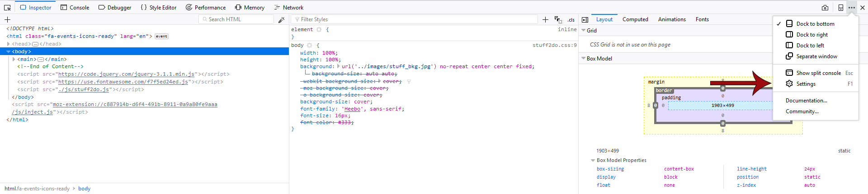
Task: Click the camera screenshot icon
Action: pyautogui.click(x=825, y=8)
